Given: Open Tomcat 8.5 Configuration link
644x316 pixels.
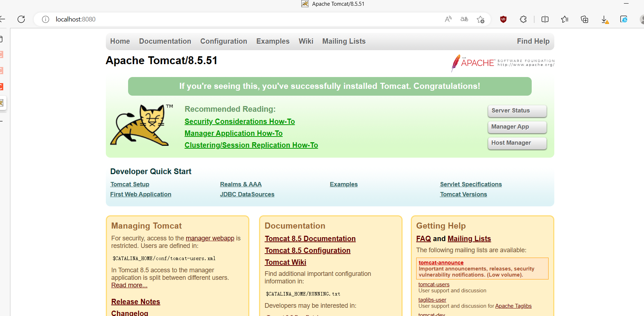Looking at the screenshot, I should pos(307,250).
